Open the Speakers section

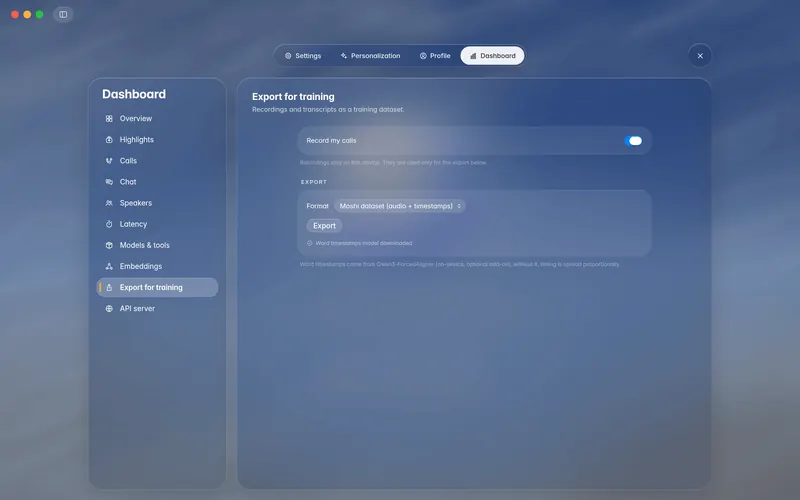click(157, 203)
